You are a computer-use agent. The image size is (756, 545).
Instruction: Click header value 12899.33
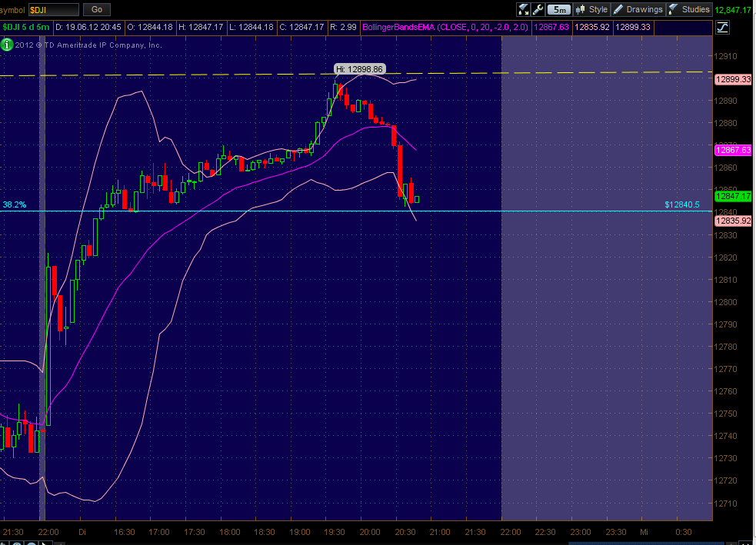tap(633, 27)
